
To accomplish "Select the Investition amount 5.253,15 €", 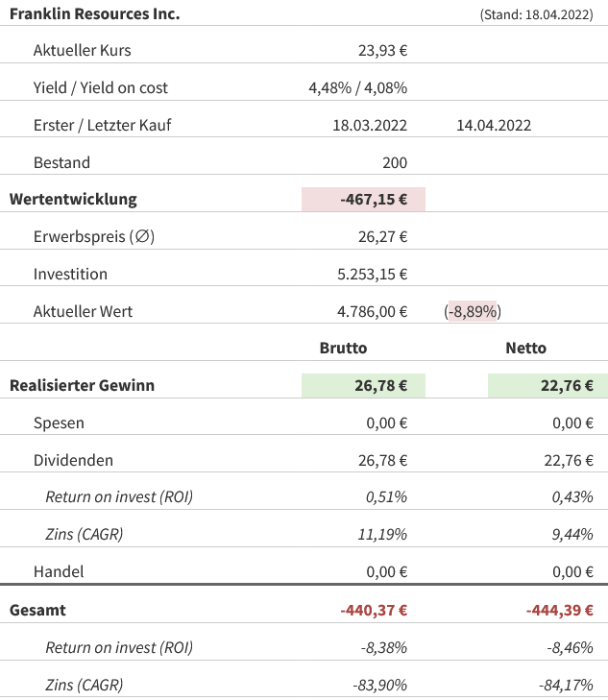I will (x=372, y=274).
